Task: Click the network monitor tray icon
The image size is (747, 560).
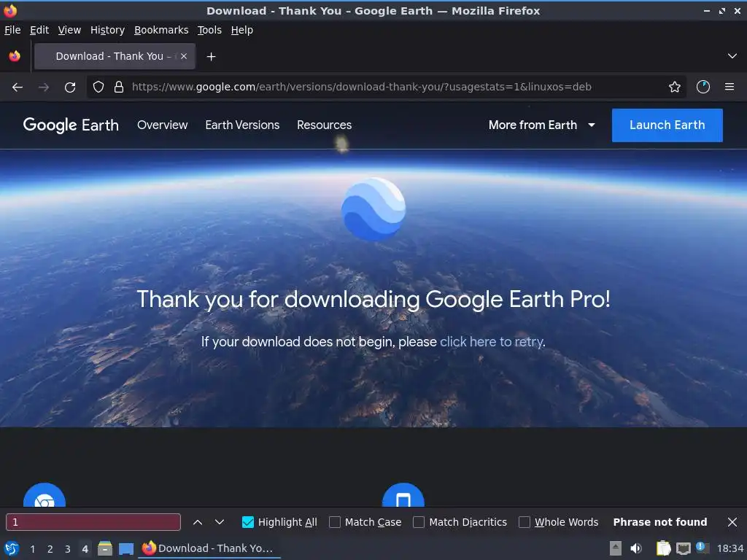Action: tap(683, 548)
